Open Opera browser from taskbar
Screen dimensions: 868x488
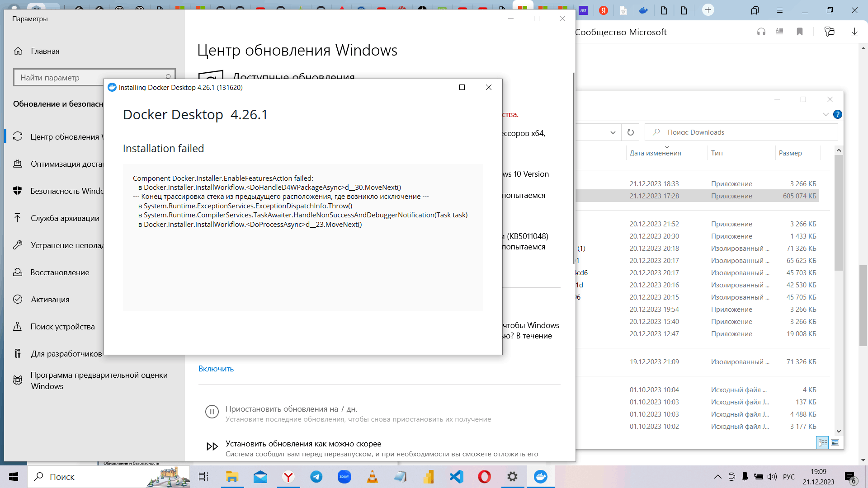(484, 477)
